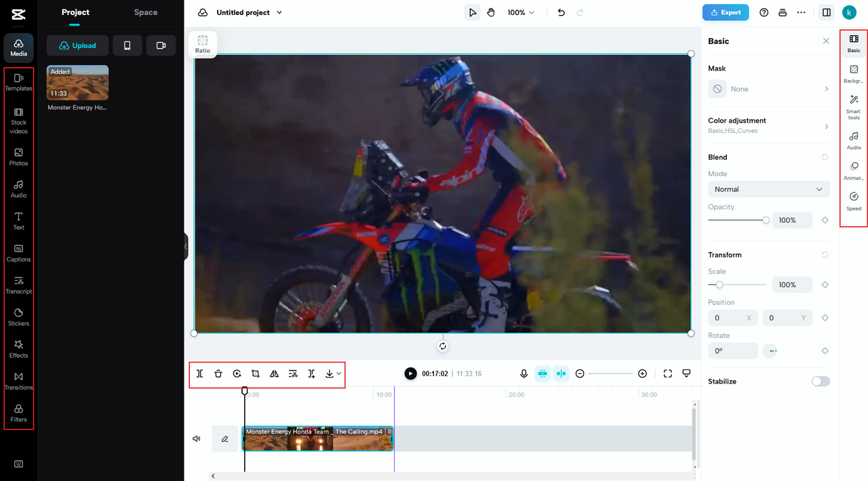Viewport: 868px width, 481px height.
Task: Toggle the timeline preview-axis alignment button
Action: [x=561, y=373]
